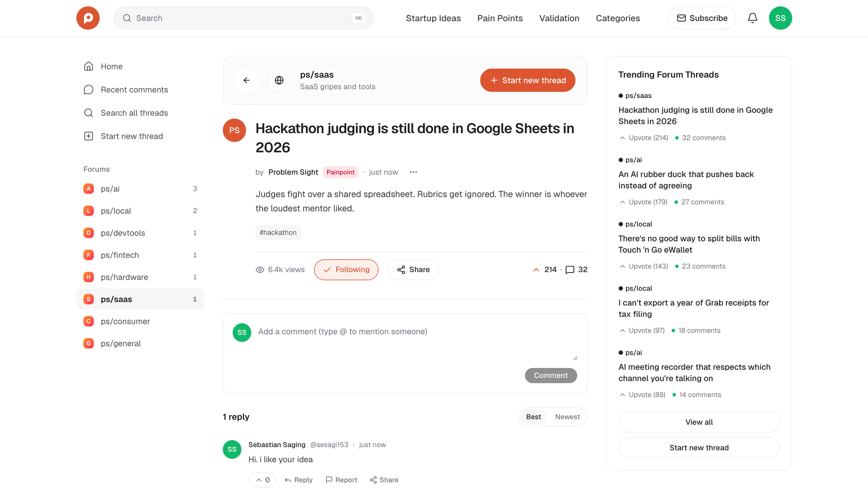Open the three-dot menu next to just now
Viewport: 868px width, 500px height.
(413, 172)
